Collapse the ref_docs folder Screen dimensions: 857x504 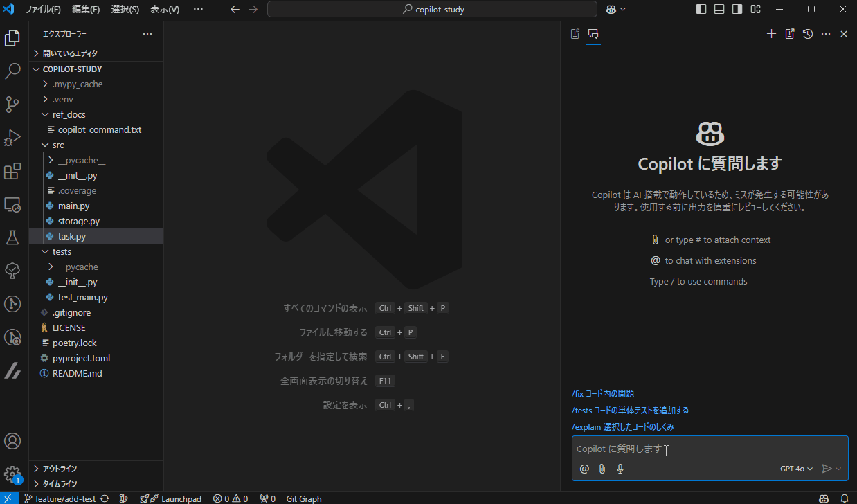coord(96,115)
